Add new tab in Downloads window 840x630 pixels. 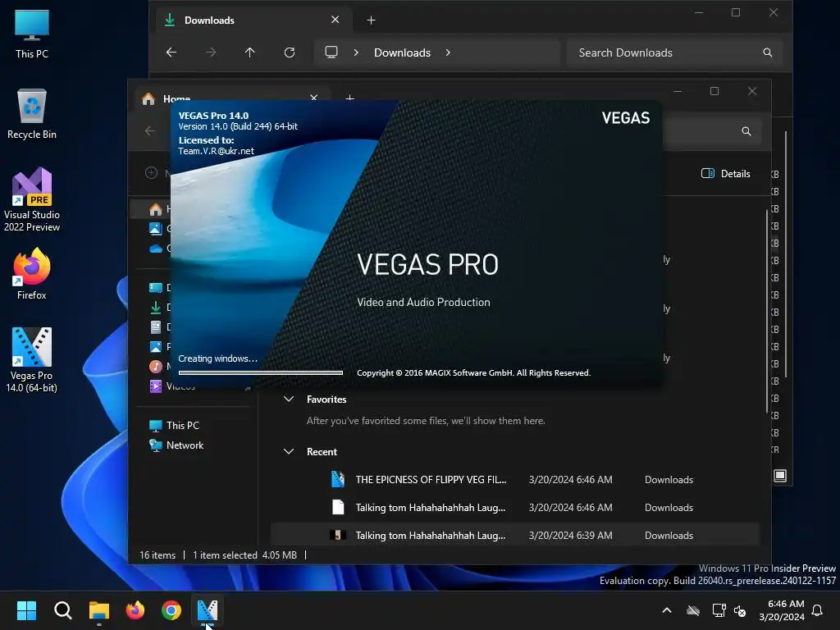372,21
